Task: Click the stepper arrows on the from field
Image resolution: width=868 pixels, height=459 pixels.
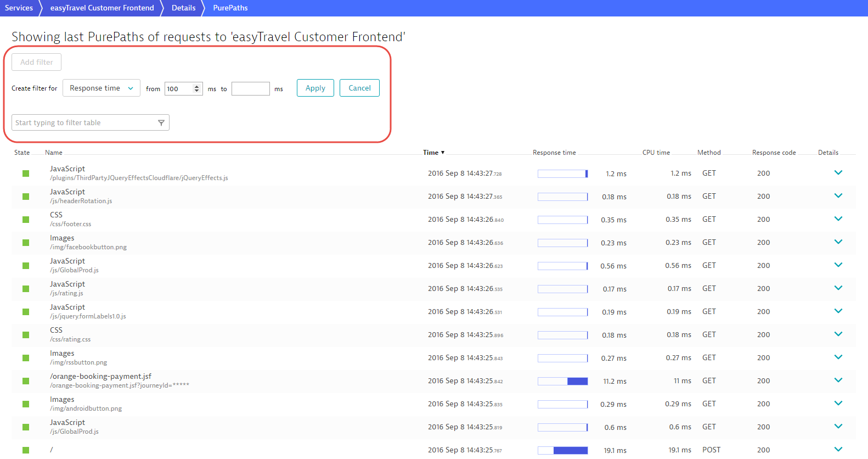Action: (197, 88)
